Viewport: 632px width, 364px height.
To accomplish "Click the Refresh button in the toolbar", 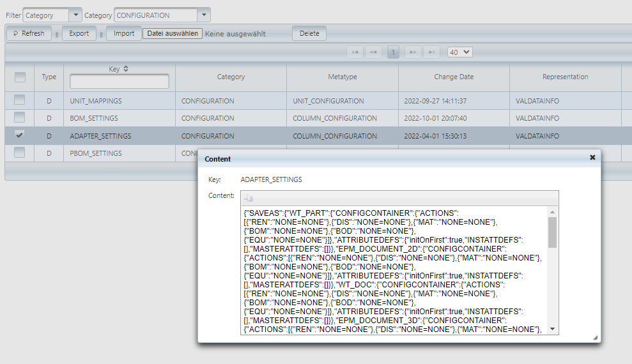I will click(29, 34).
